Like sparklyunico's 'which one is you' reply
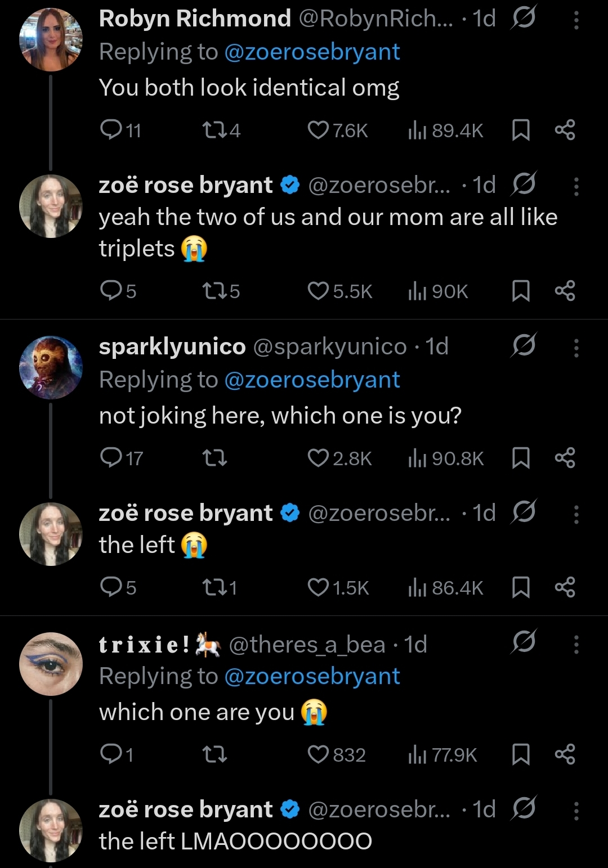This screenshot has width=608, height=868. (319, 458)
